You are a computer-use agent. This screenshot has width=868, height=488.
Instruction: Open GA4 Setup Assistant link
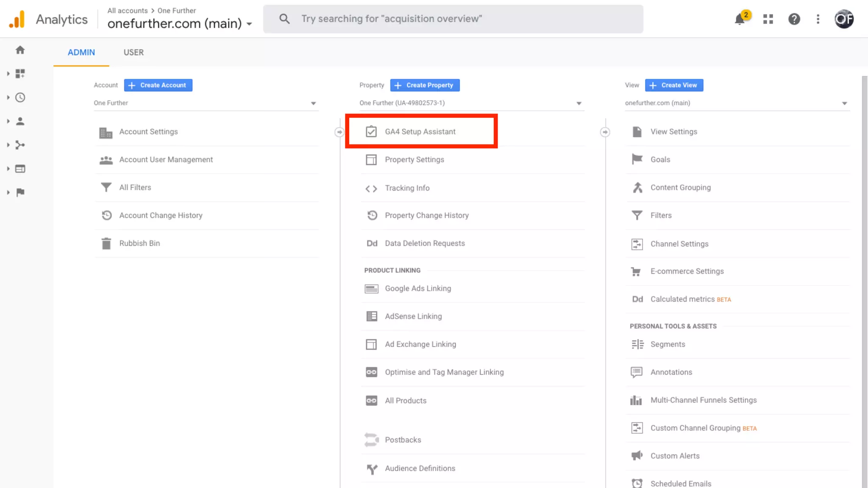[x=420, y=132]
